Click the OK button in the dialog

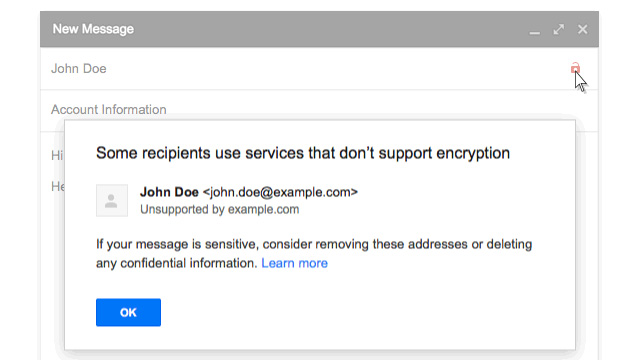point(128,312)
